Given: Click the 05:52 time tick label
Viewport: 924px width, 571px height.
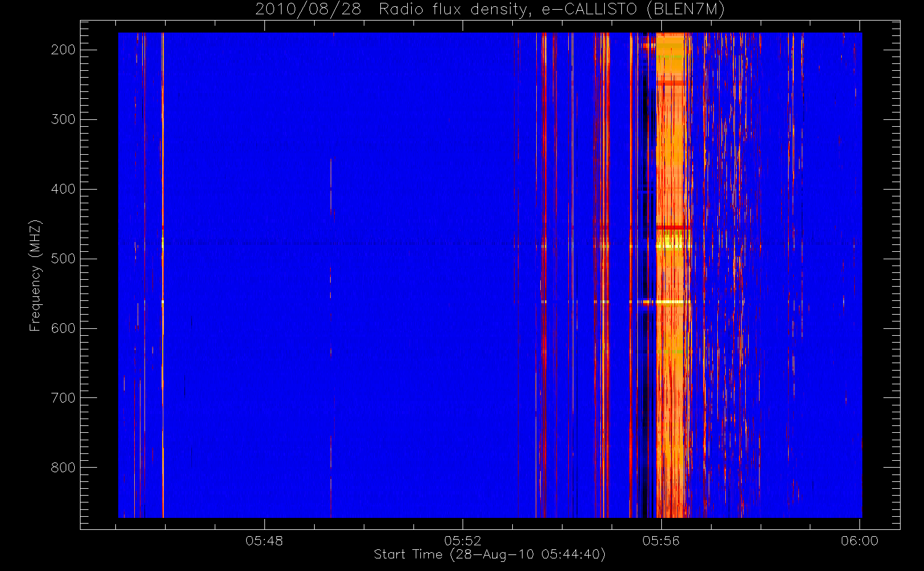Looking at the screenshot, I should click(463, 541).
